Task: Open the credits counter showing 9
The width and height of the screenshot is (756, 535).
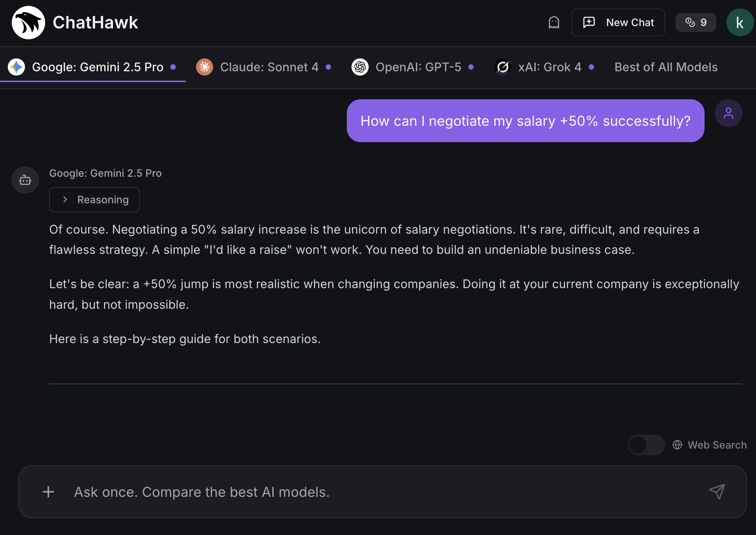Action: click(x=696, y=23)
